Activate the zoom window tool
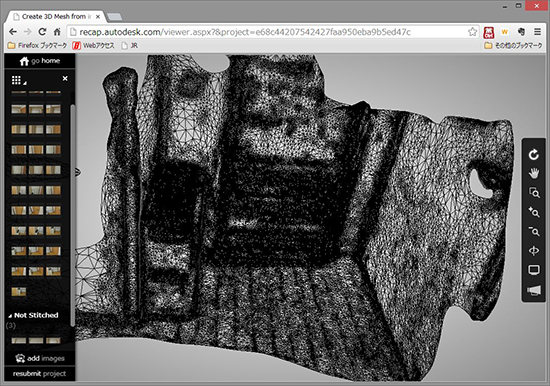 534,193
